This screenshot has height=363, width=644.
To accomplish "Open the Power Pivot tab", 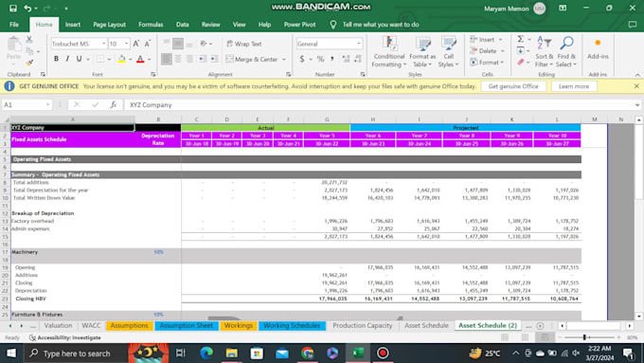I will click(x=300, y=25).
